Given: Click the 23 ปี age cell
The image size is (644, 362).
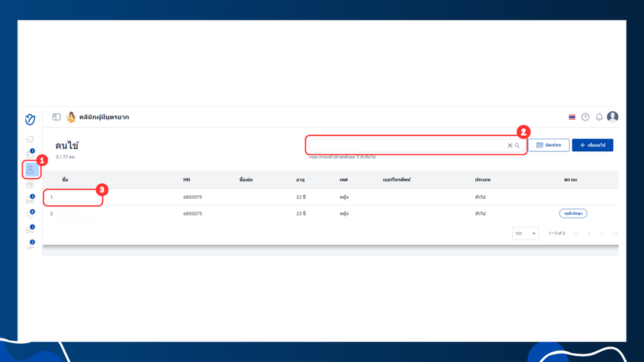Looking at the screenshot, I should (x=301, y=214).
